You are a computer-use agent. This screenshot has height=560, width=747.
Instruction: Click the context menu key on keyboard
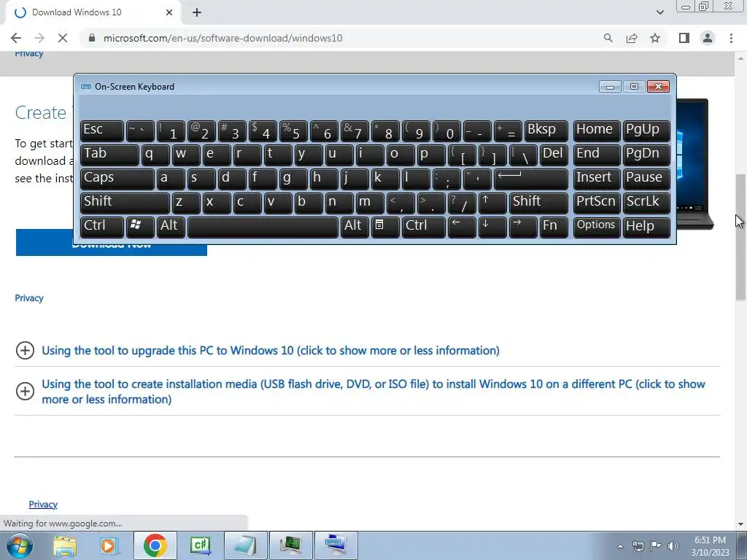click(x=385, y=227)
